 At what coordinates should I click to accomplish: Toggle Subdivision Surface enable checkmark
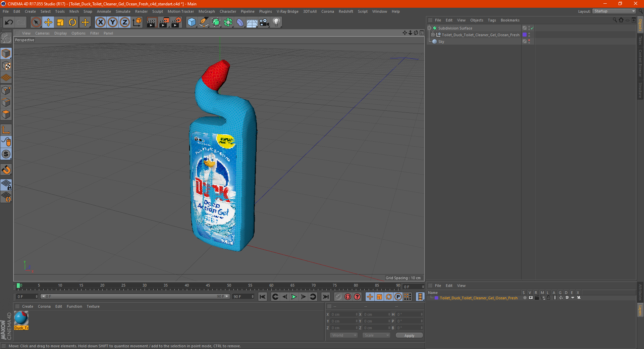pos(532,28)
